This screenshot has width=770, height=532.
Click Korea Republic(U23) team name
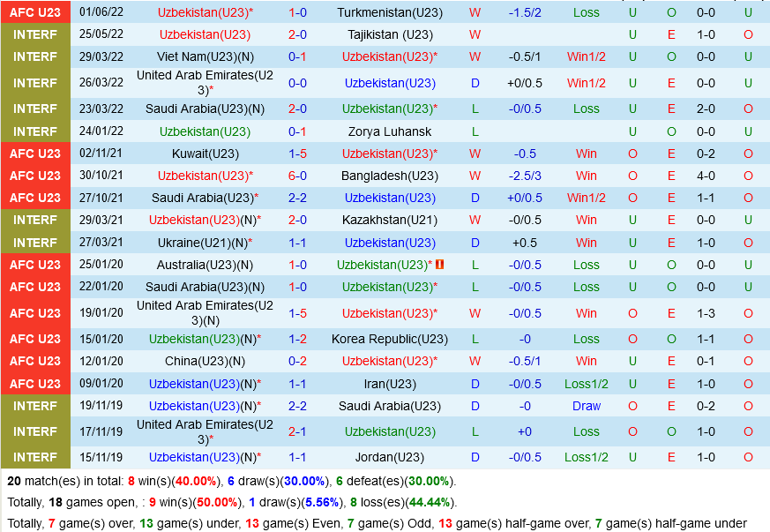coord(390,339)
